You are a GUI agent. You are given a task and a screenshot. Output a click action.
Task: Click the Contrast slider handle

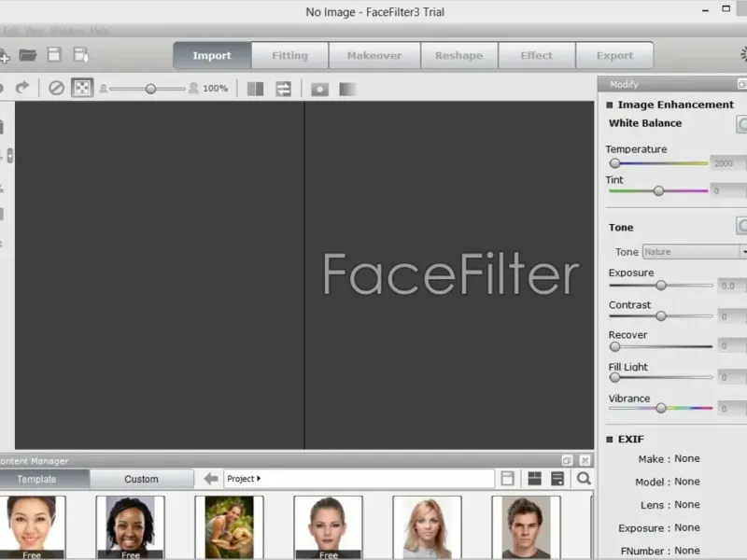pyautogui.click(x=661, y=315)
